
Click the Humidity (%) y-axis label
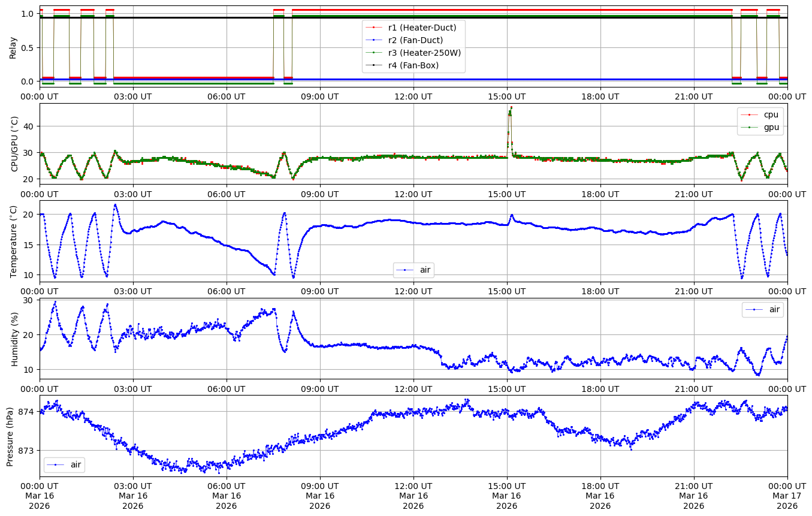pos(13,339)
